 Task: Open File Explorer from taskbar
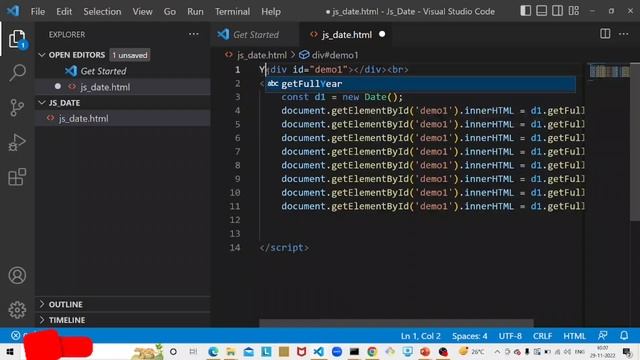click(x=231, y=351)
